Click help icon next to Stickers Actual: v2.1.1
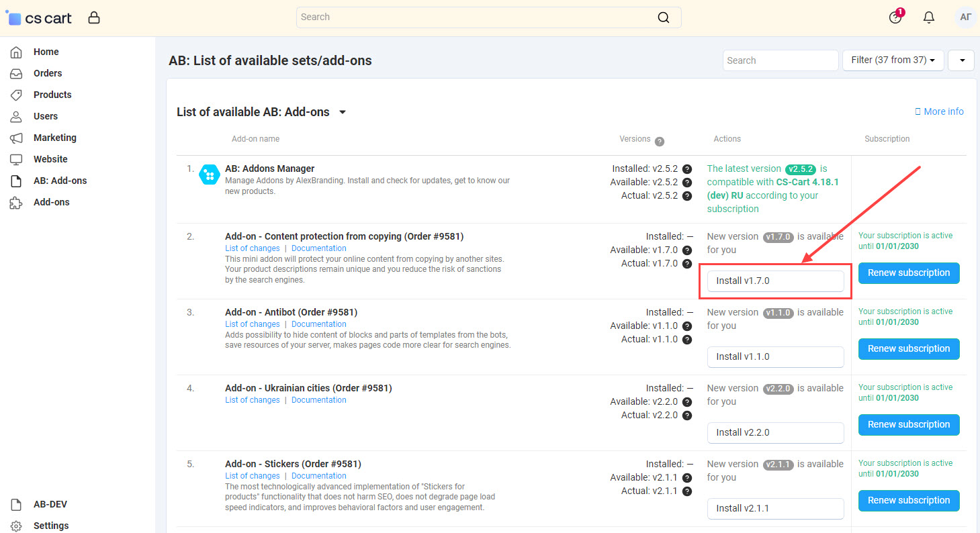 686,491
